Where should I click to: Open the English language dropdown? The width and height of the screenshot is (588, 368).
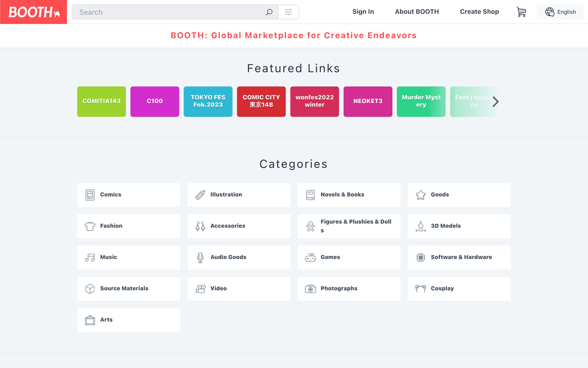[561, 12]
